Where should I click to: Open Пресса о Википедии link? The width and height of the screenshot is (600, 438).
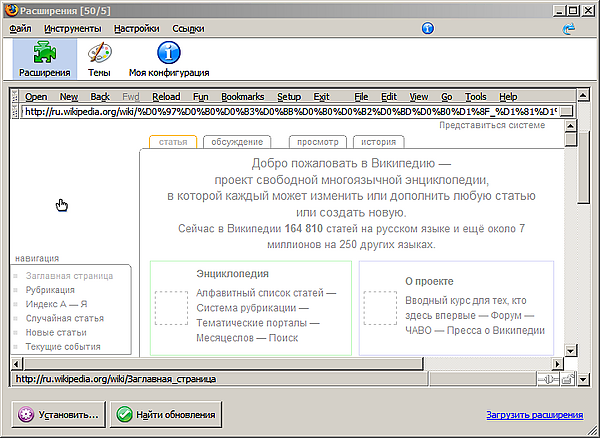pyautogui.click(x=496, y=330)
